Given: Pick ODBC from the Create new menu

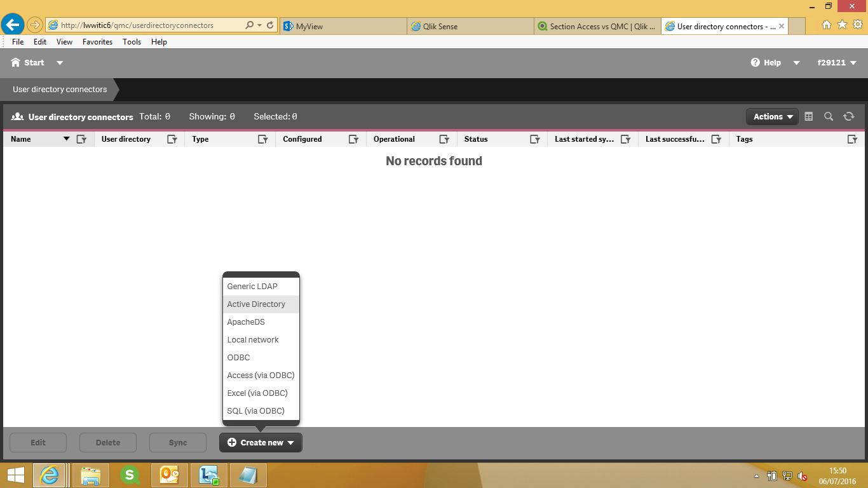Looking at the screenshot, I should 261,358.
